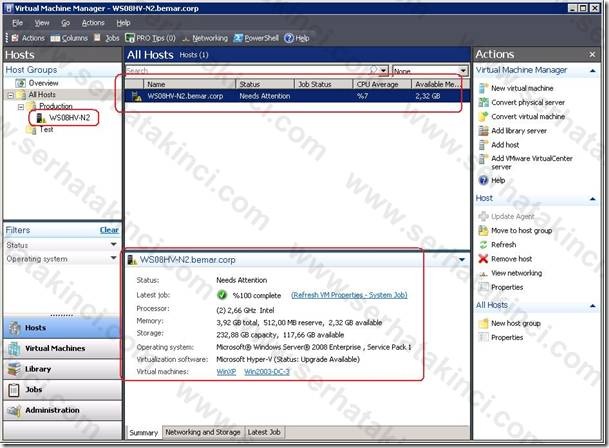Select the Overview node icon
The height and width of the screenshot is (448, 609).
click(20, 83)
